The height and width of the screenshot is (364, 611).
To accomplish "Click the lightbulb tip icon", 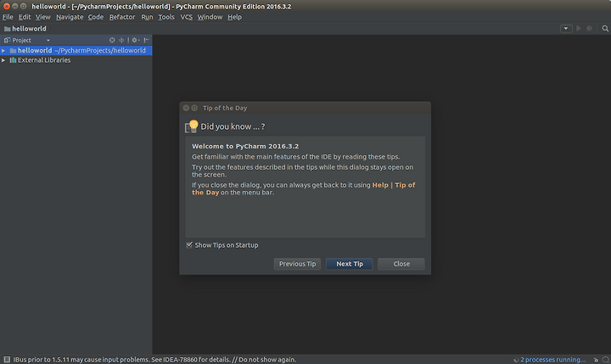I will (x=192, y=126).
